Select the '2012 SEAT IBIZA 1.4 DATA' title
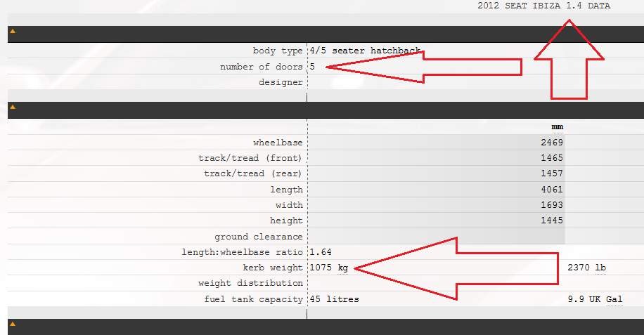The width and height of the screenshot is (644, 335). pyautogui.click(x=543, y=6)
